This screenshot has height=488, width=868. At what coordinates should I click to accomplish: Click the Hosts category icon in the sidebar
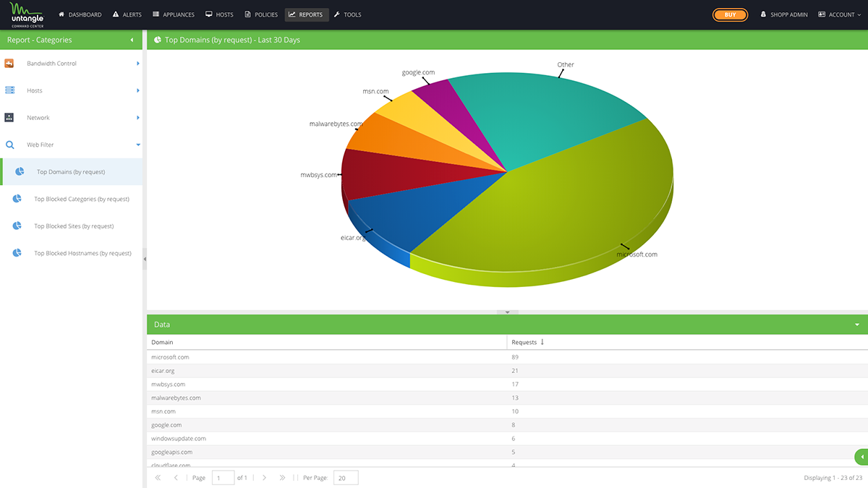tap(10, 90)
